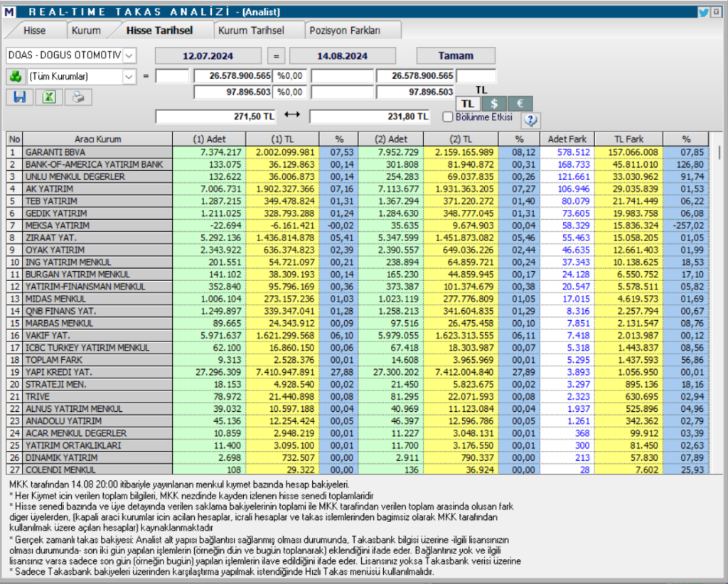Enable the Bölünme Etkisi checkbox

tap(448, 117)
